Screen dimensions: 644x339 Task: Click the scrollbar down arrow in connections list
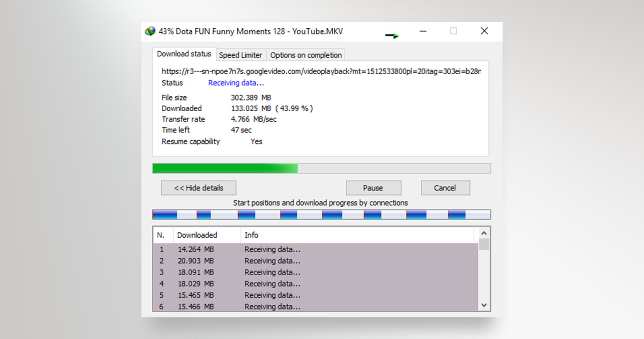pyautogui.click(x=484, y=305)
